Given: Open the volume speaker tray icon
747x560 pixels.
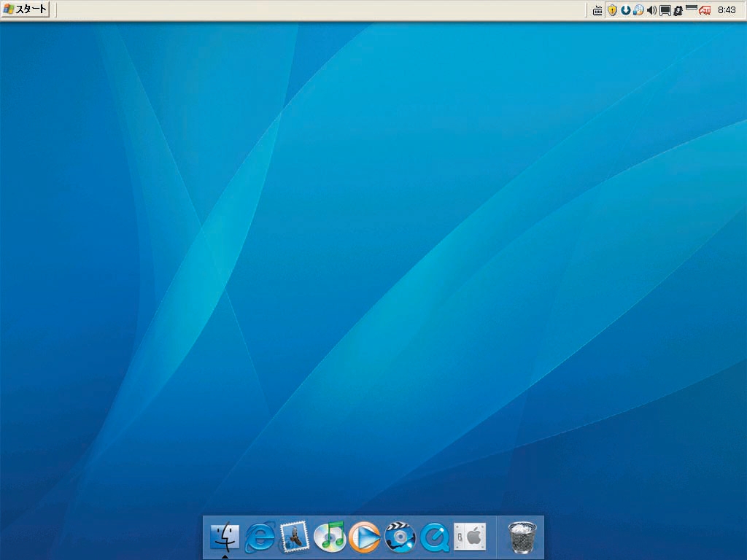Looking at the screenshot, I should (x=651, y=10).
